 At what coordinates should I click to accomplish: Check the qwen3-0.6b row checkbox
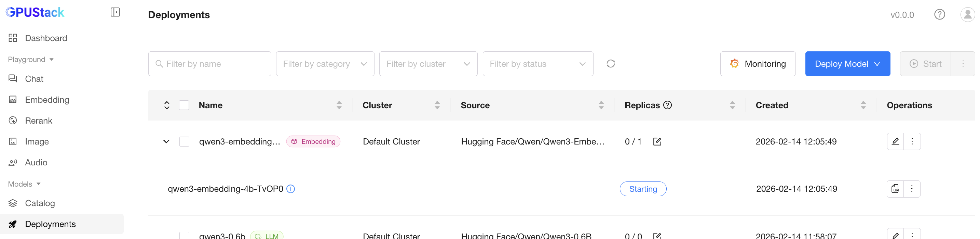tap(184, 236)
